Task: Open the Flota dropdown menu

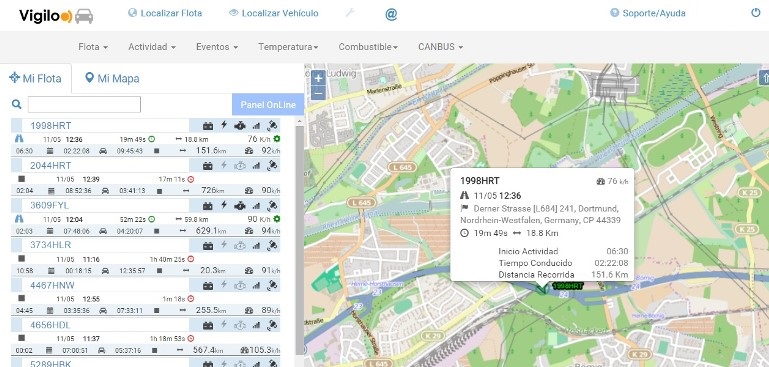Action: click(x=93, y=47)
